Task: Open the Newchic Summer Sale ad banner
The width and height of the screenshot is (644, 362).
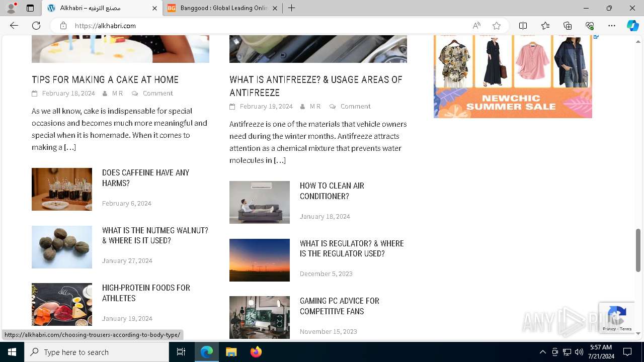Action: 513,76
